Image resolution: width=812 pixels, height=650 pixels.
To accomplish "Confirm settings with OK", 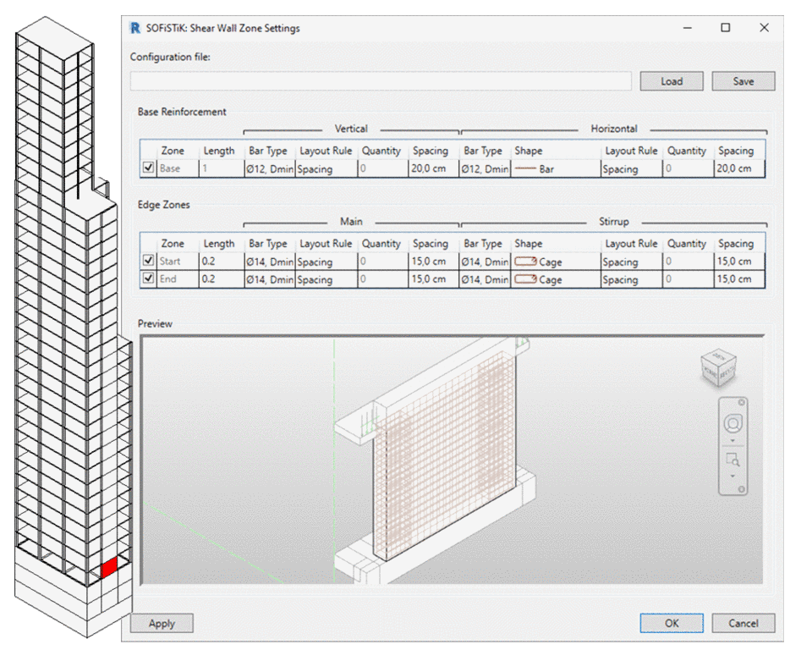I will 671,623.
